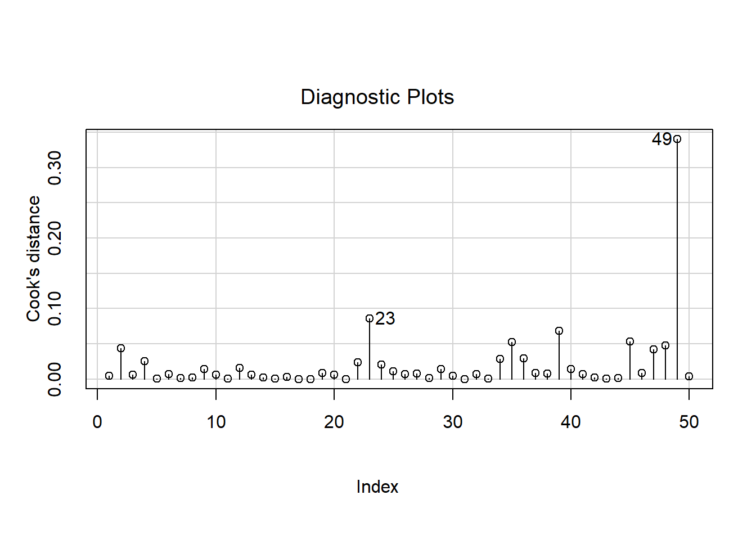Click the y-axis tick label "0.10"
The height and width of the screenshot is (540, 756).
coord(55,308)
